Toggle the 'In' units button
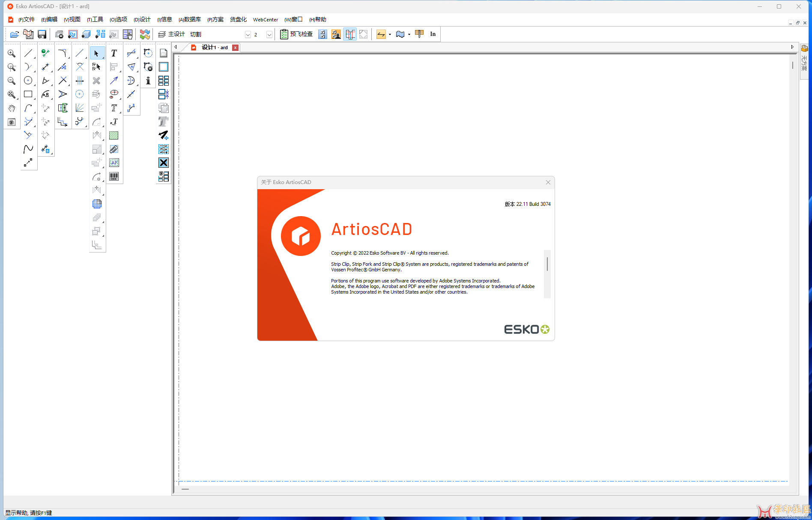 (433, 34)
